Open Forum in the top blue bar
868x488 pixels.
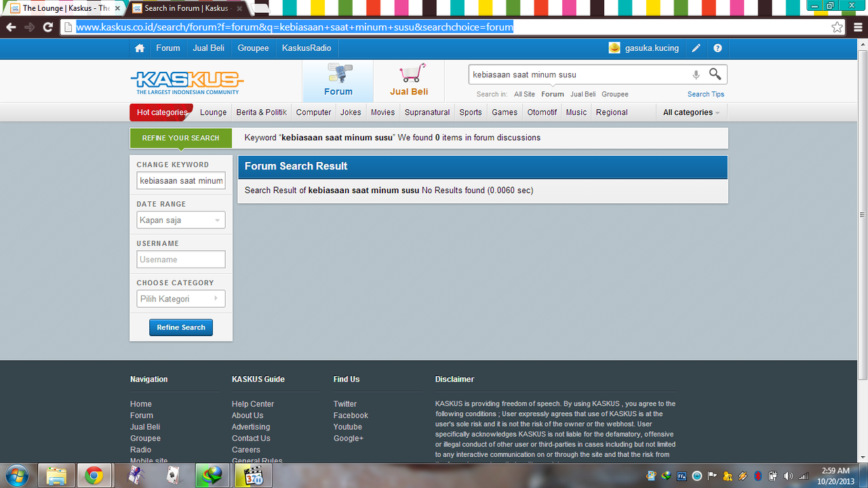(x=168, y=48)
